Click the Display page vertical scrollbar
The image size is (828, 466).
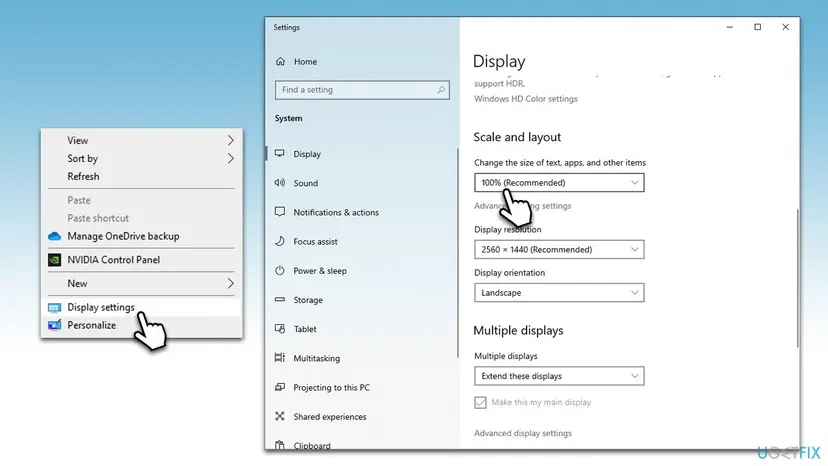(x=797, y=277)
